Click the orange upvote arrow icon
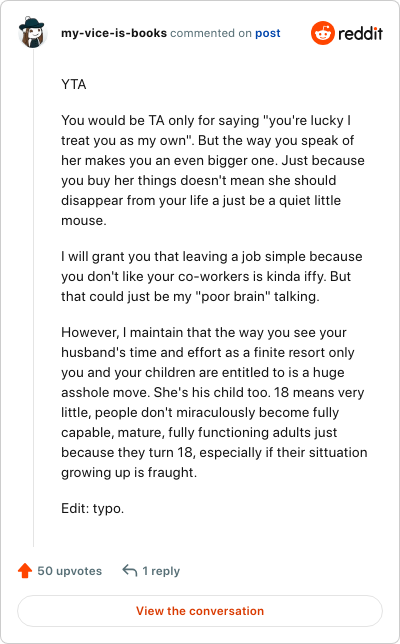The height and width of the screenshot is (644, 400). coord(25,570)
